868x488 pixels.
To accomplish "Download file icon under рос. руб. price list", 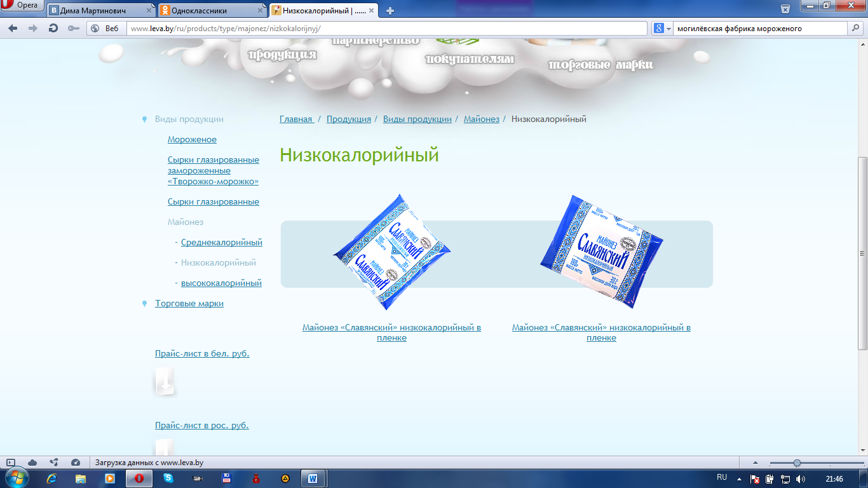I will coord(165,447).
